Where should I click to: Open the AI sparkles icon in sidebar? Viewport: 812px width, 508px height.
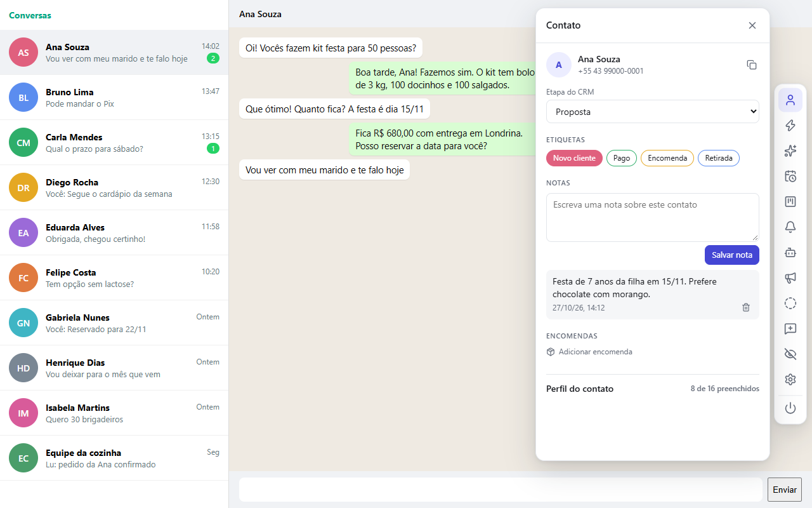[790, 151]
